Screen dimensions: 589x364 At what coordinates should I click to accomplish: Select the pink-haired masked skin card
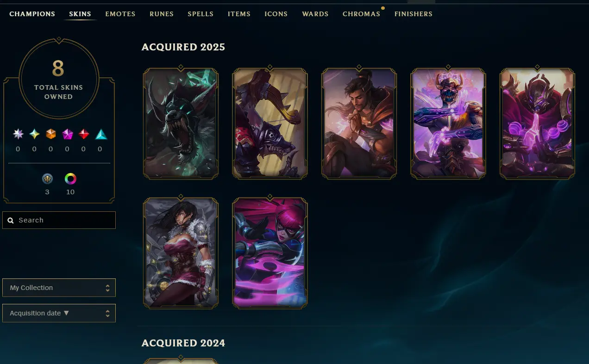[x=270, y=253]
